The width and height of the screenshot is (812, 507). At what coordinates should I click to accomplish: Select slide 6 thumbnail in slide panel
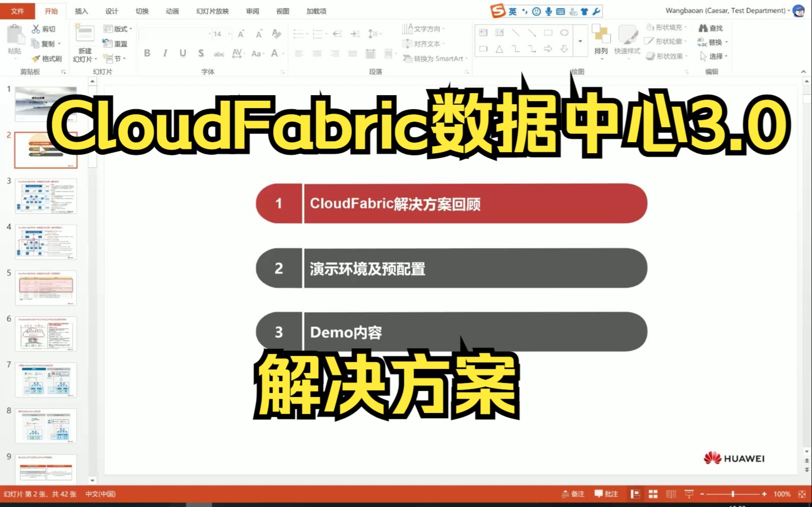click(x=46, y=334)
